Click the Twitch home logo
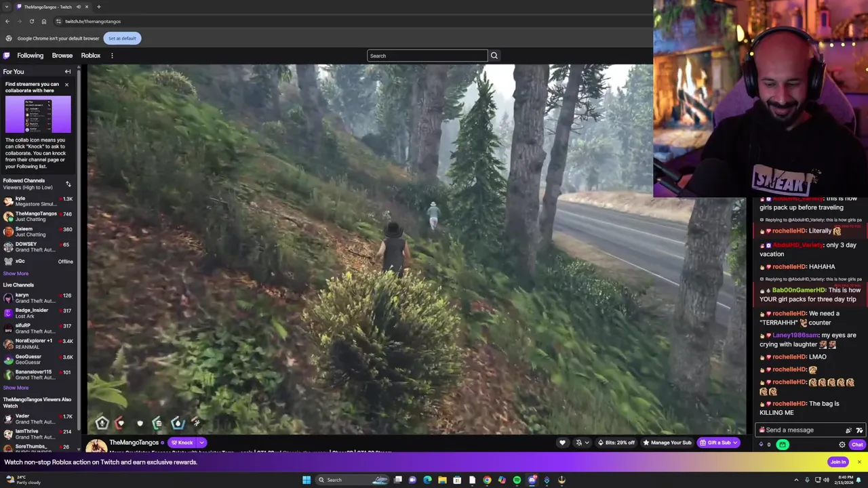This screenshot has height=488, width=868. 7,56
